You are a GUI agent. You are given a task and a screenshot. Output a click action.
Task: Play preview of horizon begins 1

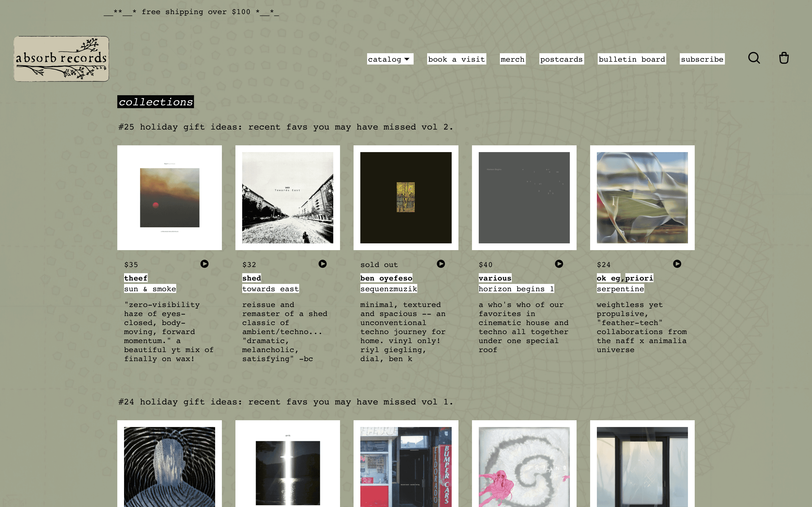559,264
